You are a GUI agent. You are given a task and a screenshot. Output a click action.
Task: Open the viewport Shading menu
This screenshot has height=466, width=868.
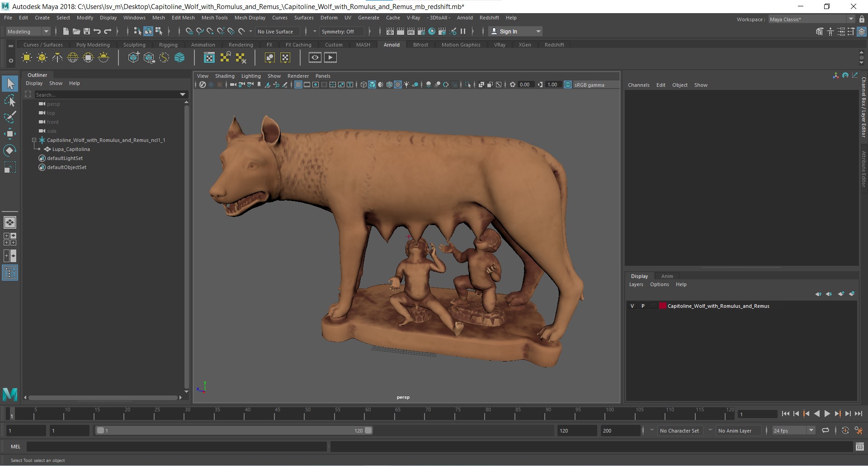tap(225, 76)
